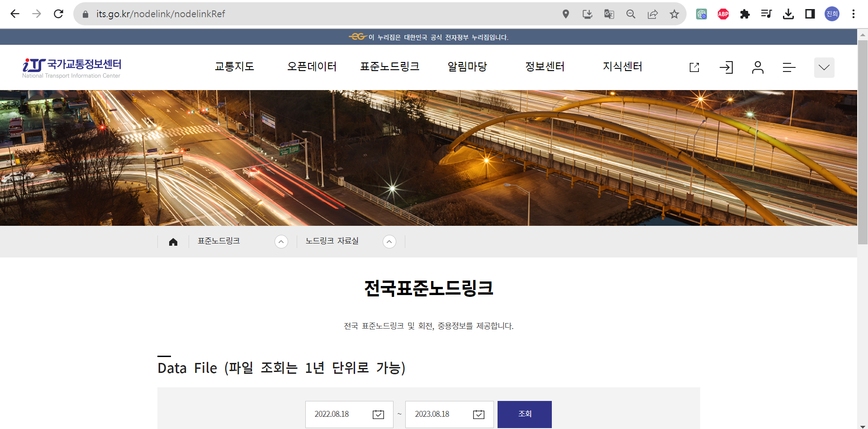The image size is (868, 429).
Task: Click the external link icon in header
Action: tap(694, 67)
